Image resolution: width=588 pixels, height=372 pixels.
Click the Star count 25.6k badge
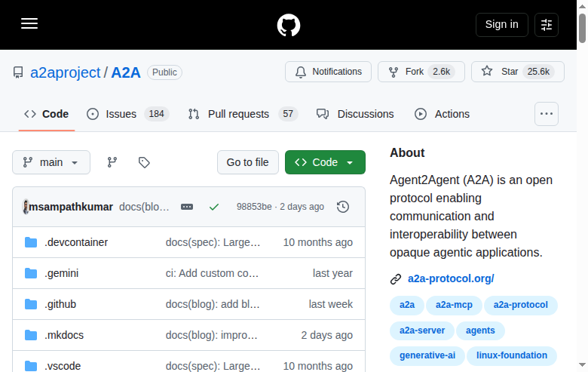[538, 72]
